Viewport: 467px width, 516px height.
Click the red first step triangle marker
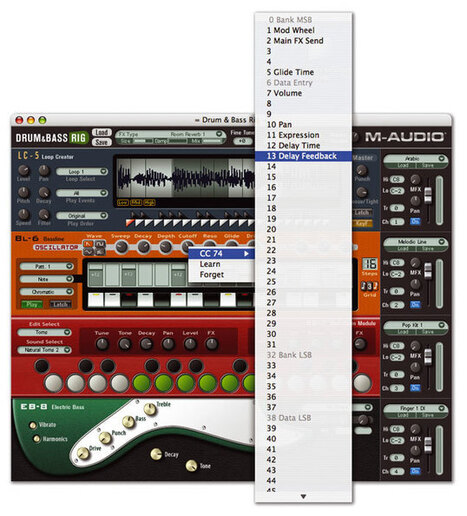[130, 222]
